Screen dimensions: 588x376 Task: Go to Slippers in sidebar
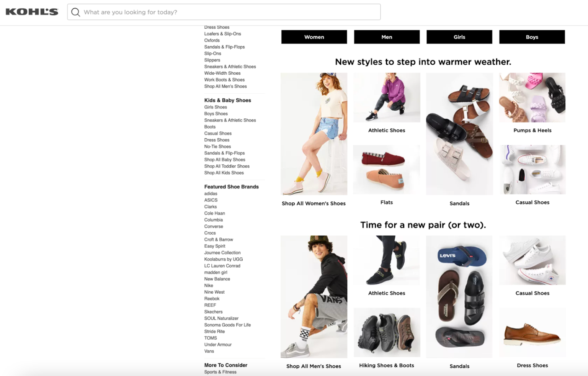coord(212,60)
